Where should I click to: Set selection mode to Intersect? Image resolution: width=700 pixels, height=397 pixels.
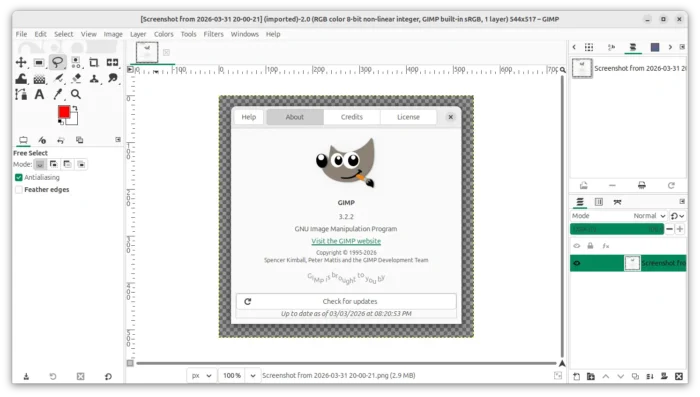(x=81, y=164)
